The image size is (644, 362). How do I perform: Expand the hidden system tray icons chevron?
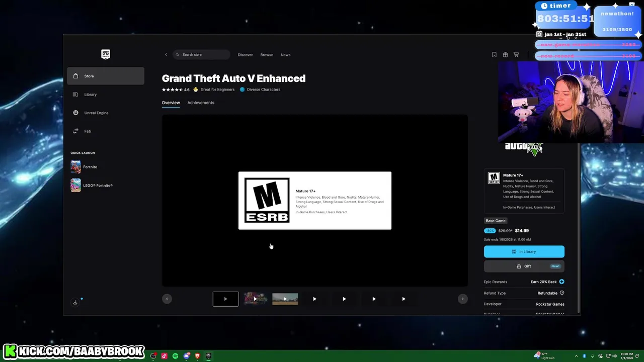click(577, 356)
